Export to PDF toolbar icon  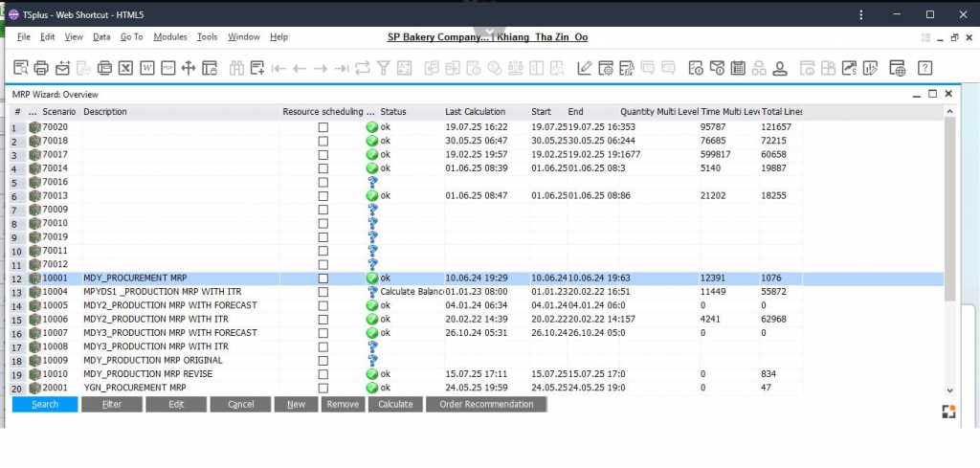pos(167,68)
